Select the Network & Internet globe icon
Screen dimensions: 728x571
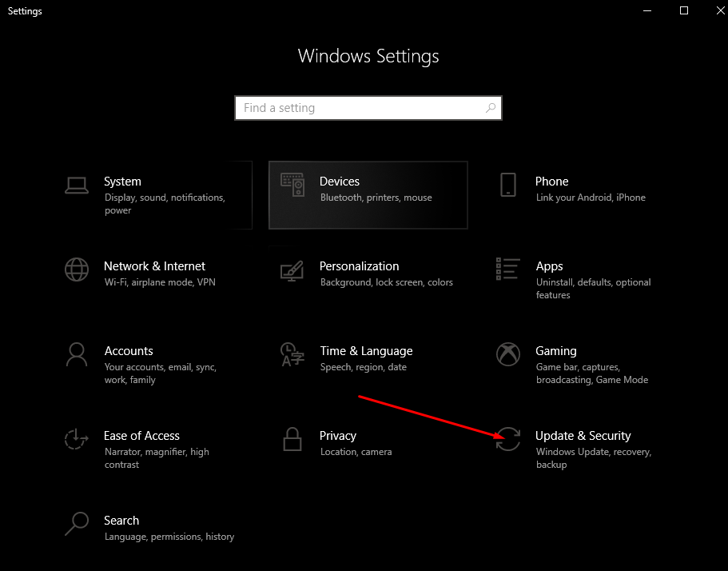pos(77,270)
